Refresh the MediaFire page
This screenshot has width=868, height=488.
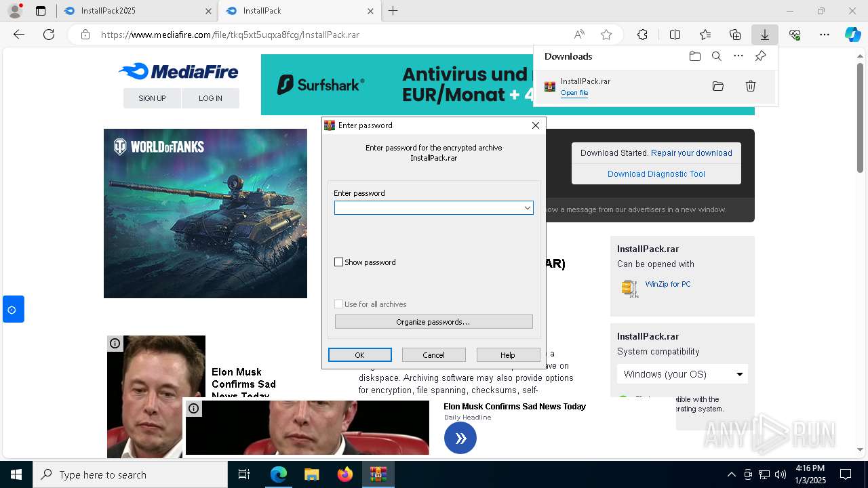(49, 35)
